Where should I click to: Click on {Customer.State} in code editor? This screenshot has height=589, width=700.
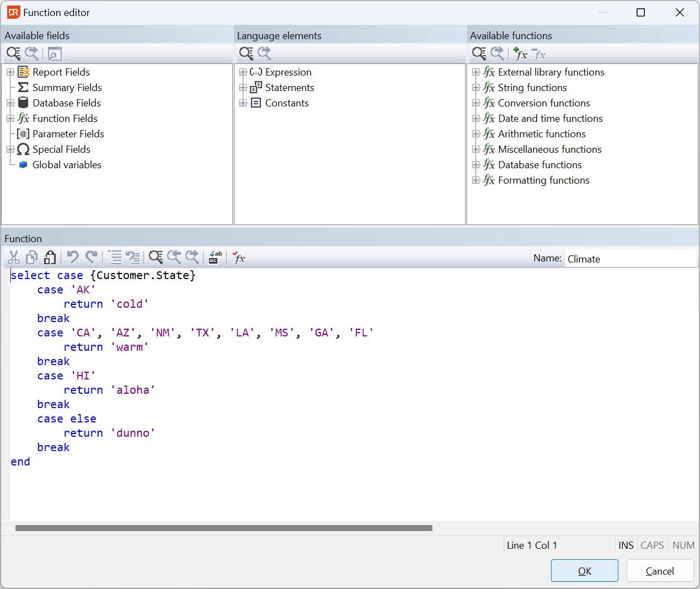pos(143,275)
